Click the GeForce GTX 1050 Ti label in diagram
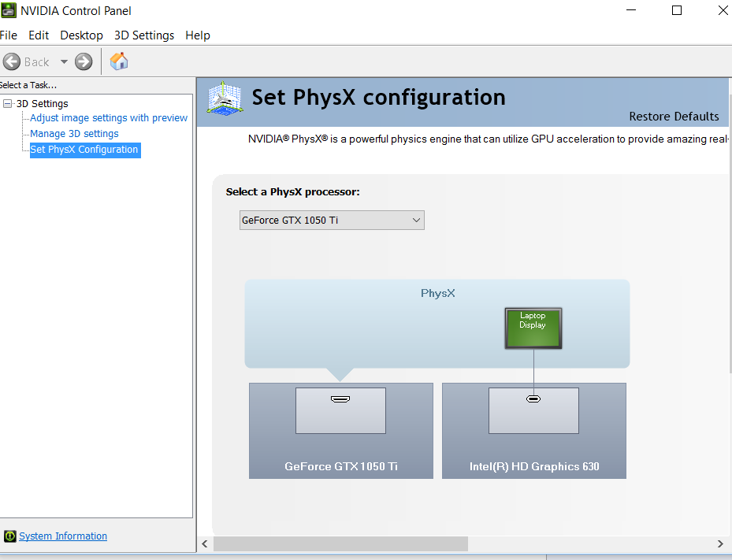732x560 pixels. coord(341,466)
